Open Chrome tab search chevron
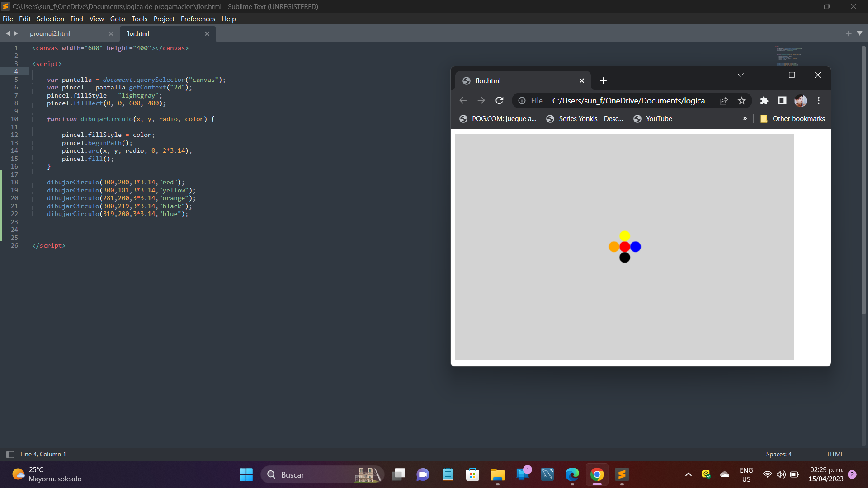This screenshot has height=488, width=868. (x=741, y=75)
